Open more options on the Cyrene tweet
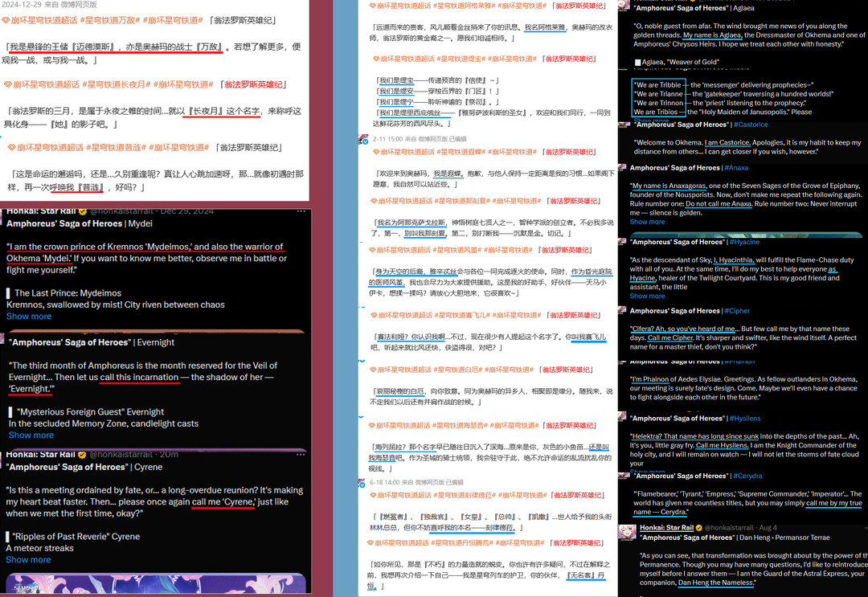The width and height of the screenshot is (868, 597). 301,454
